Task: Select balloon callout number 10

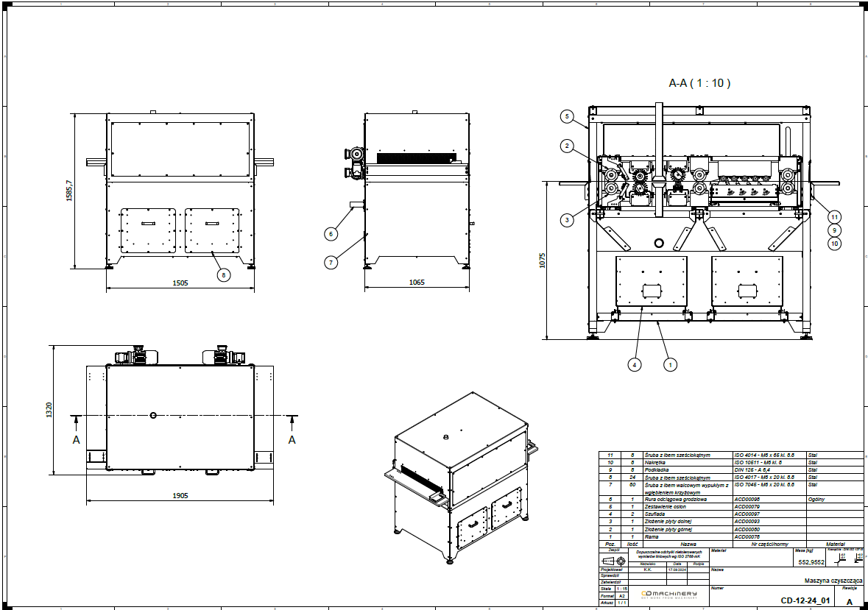Action: coord(834,244)
